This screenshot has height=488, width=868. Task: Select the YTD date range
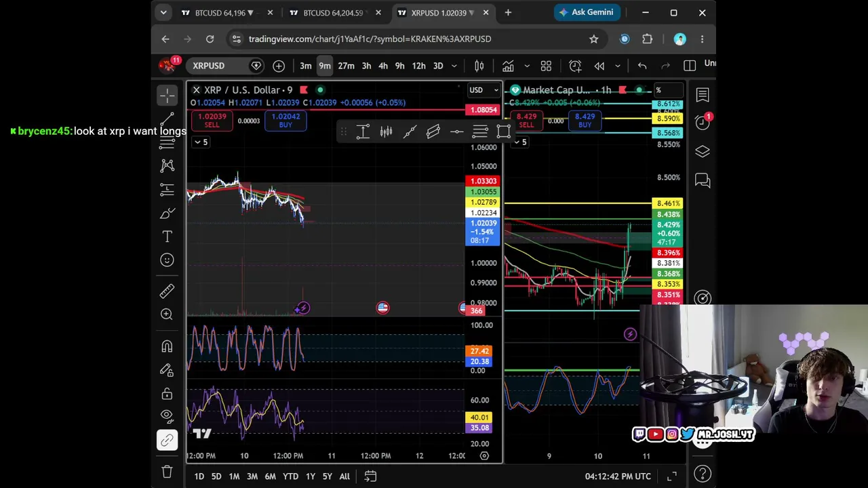tap(290, 476)
